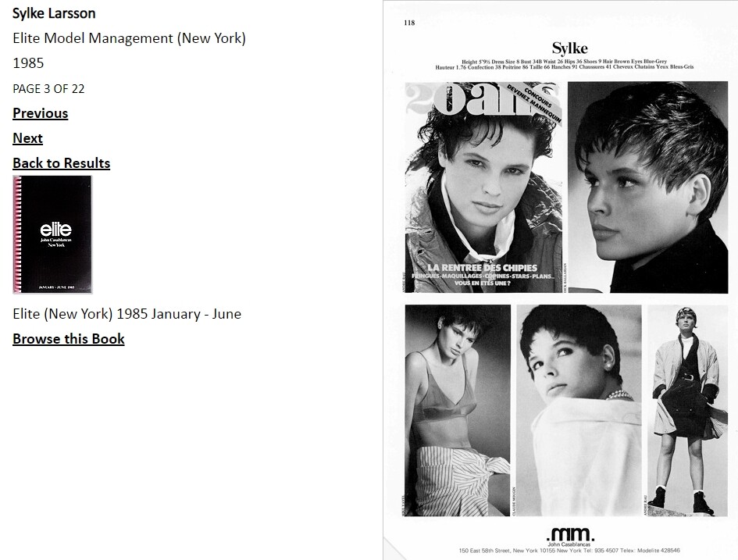Click the 20 ans magazine cover photo
Image resolution: width=738 pixels, height=560 pixels.
coord(483,187)
